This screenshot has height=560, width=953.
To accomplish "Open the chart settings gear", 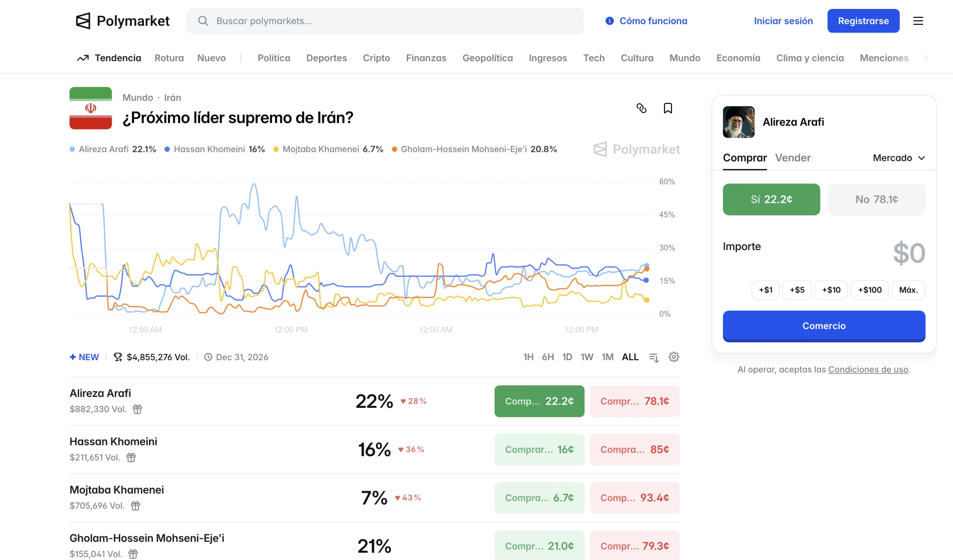I will point(673,357).
